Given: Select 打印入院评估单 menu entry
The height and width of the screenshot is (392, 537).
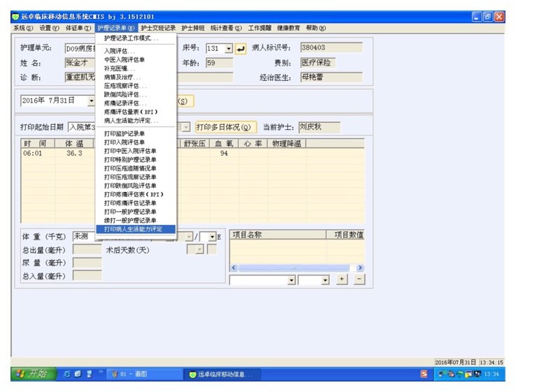Looking at the screenshot, I should pyautogui.click(x=136, y=142).
